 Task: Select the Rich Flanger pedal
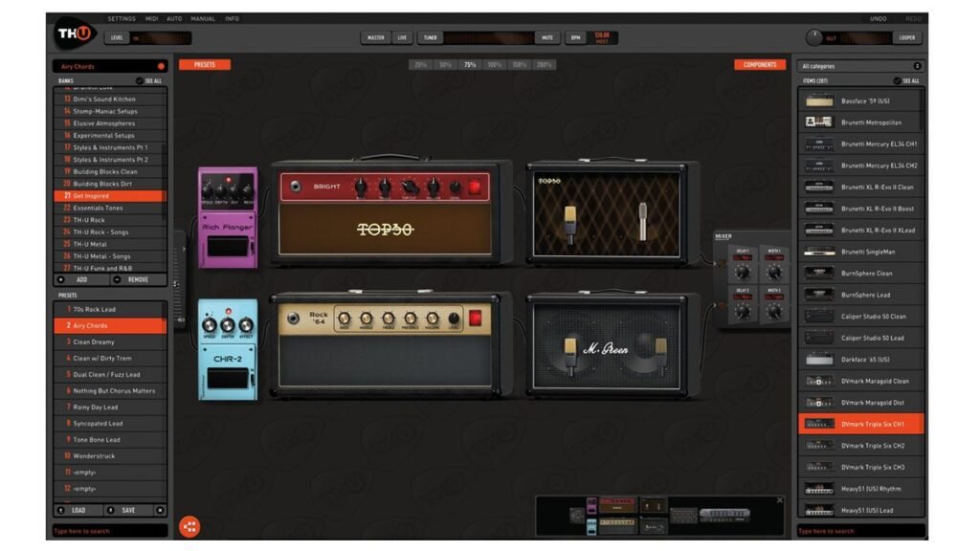point(228,217)
